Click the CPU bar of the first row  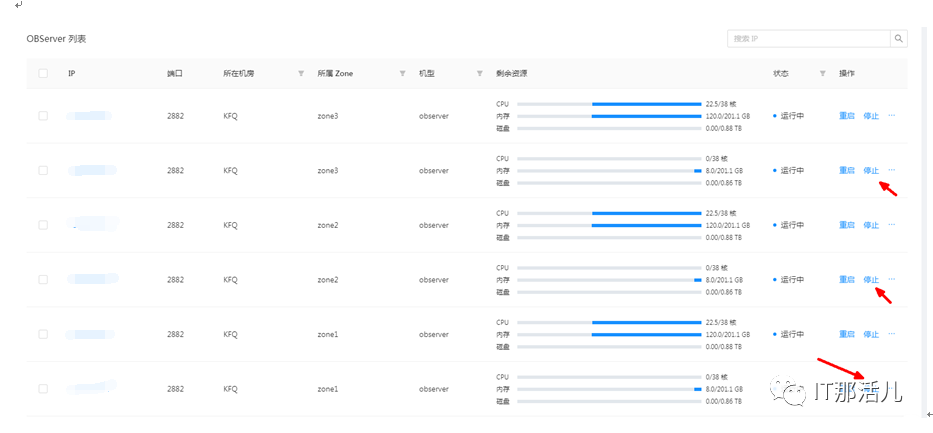pyautogui.click(x=609, y=104)
